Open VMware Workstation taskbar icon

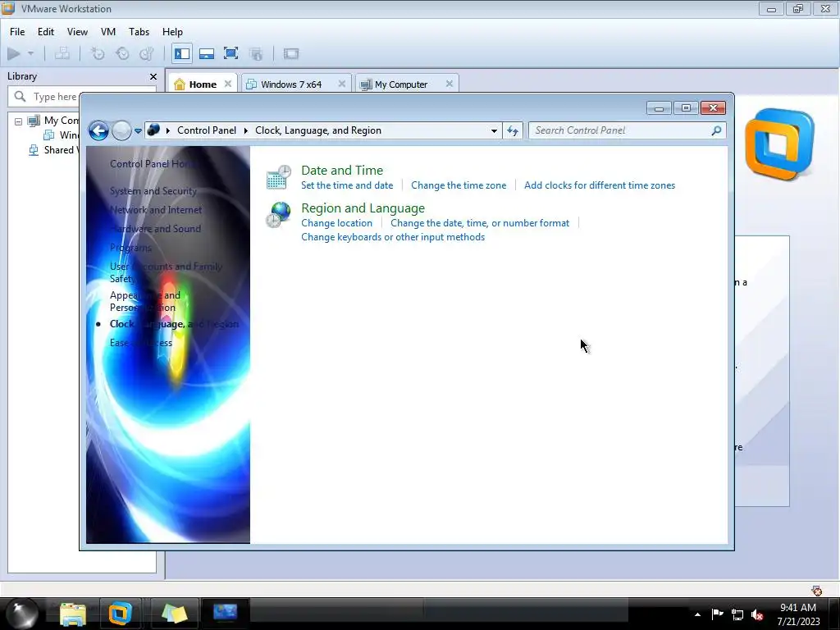tap(120, 614)
